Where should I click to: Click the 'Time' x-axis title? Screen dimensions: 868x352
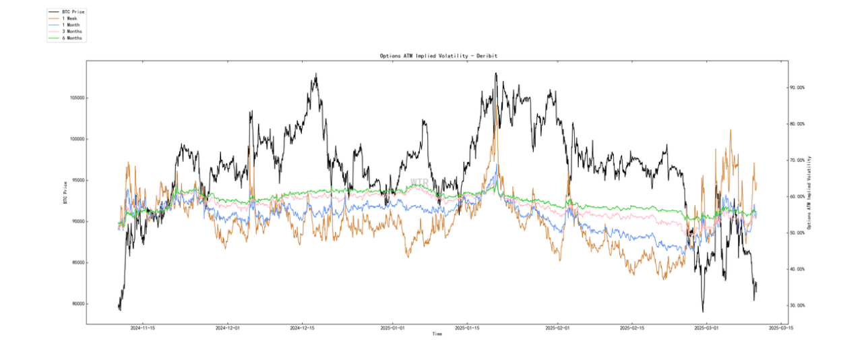pos(437,334)
